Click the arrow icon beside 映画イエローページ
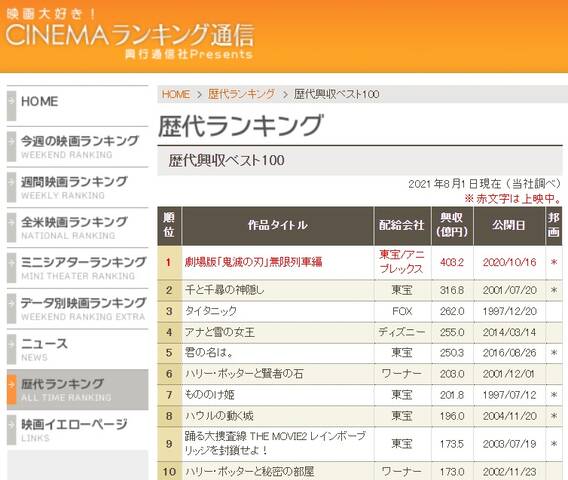Image resolution: width=568 pixels, height=480 pixels. tap(12, 430)
